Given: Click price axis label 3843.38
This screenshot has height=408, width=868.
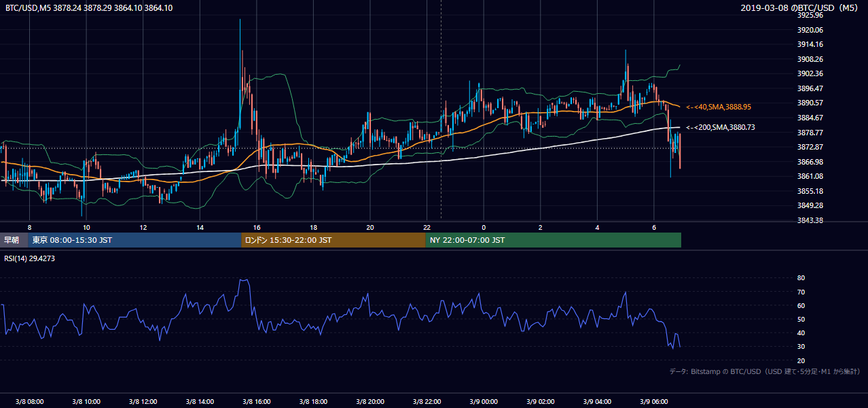Looking at the screenshot, I should tap(810, 220).
